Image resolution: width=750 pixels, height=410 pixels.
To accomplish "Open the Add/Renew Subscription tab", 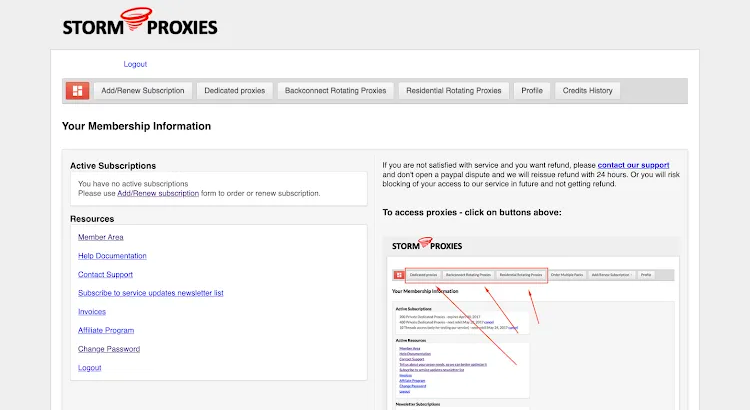I will tap(143, 90).
